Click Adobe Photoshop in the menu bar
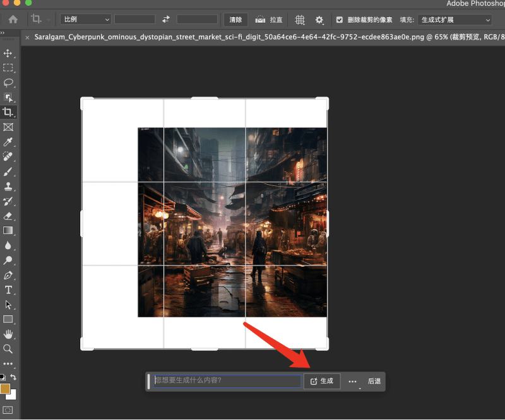The image size is (505, 420). click(x=474, y=4)
